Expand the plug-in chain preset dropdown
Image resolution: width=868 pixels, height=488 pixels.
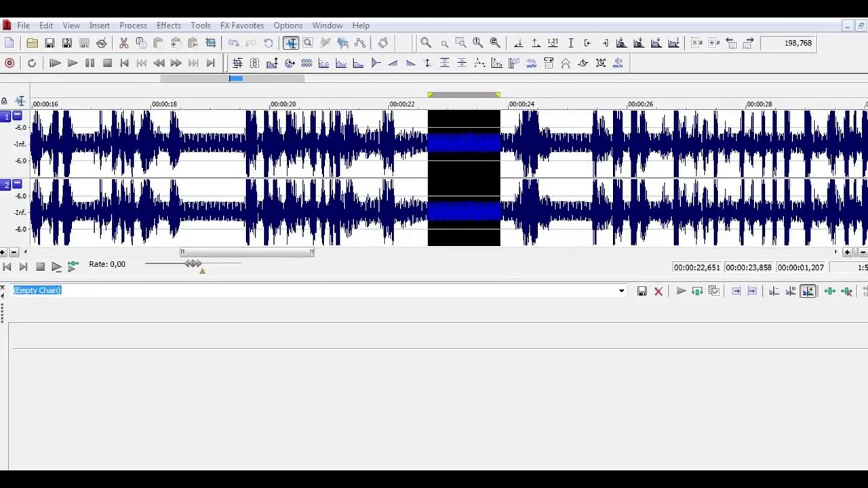coord(621,291)
